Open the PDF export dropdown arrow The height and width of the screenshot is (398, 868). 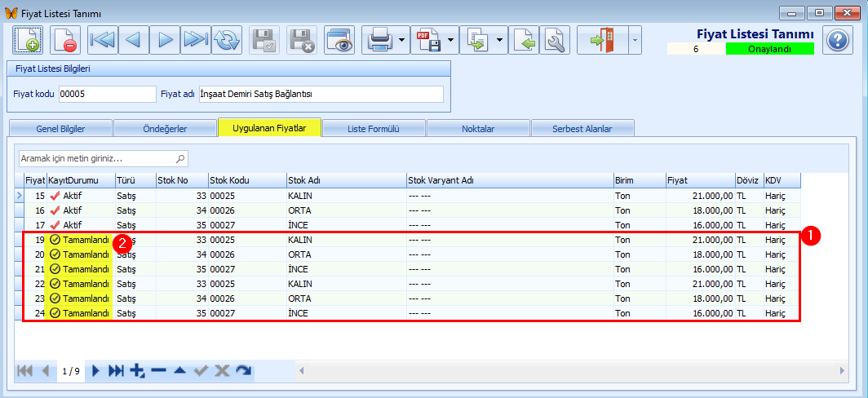[450, 40]
